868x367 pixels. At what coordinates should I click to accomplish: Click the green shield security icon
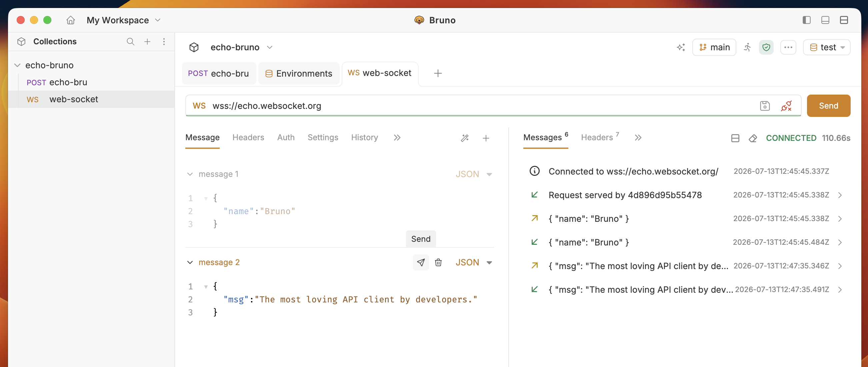tap(766, 47)
